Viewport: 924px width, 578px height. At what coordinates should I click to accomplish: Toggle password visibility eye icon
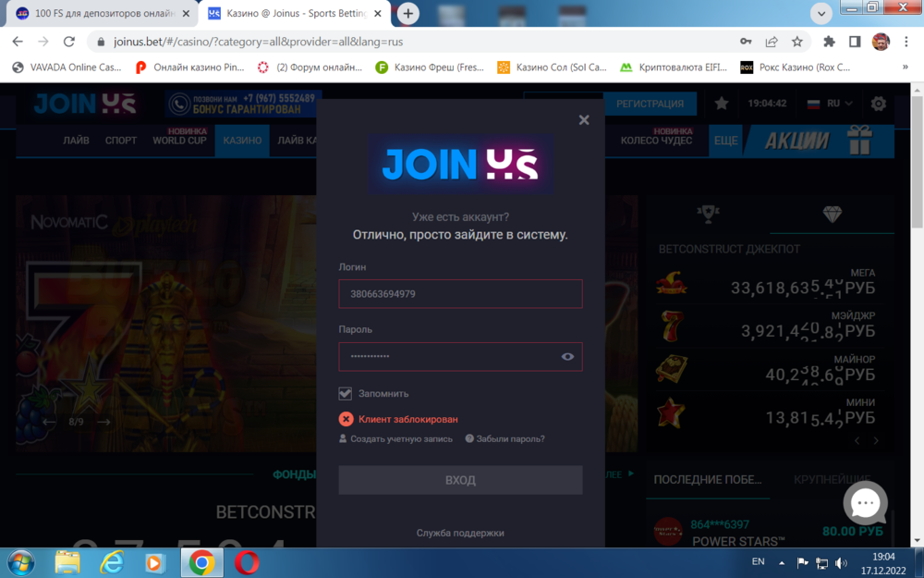pyautogui.click(x=567, y=356)
